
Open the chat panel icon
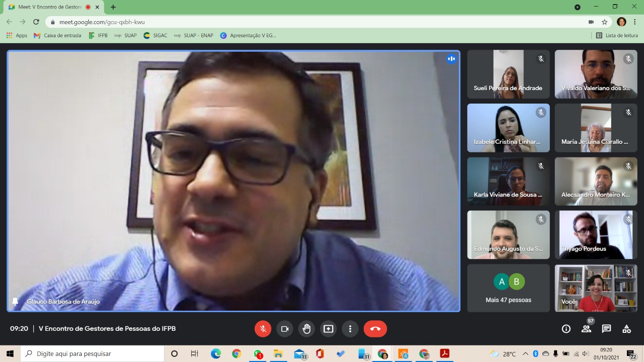606,329
